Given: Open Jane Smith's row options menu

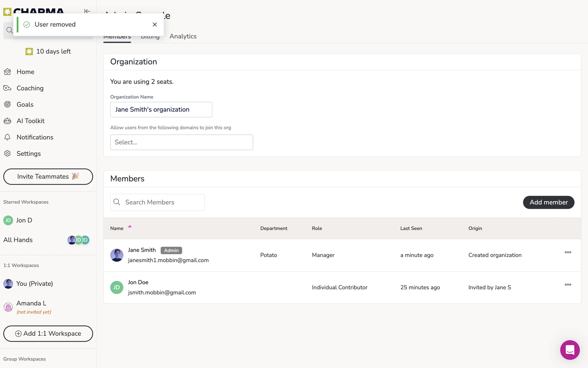Looking at the screenshot, I should coord(568,252).
